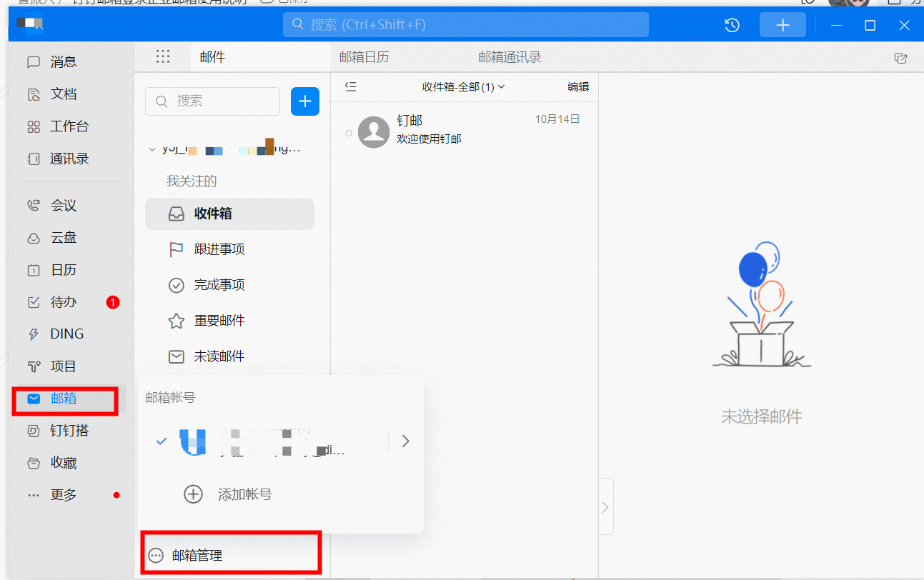
Task: Open the history clock icon in title bar
Action: coord(732,26)
